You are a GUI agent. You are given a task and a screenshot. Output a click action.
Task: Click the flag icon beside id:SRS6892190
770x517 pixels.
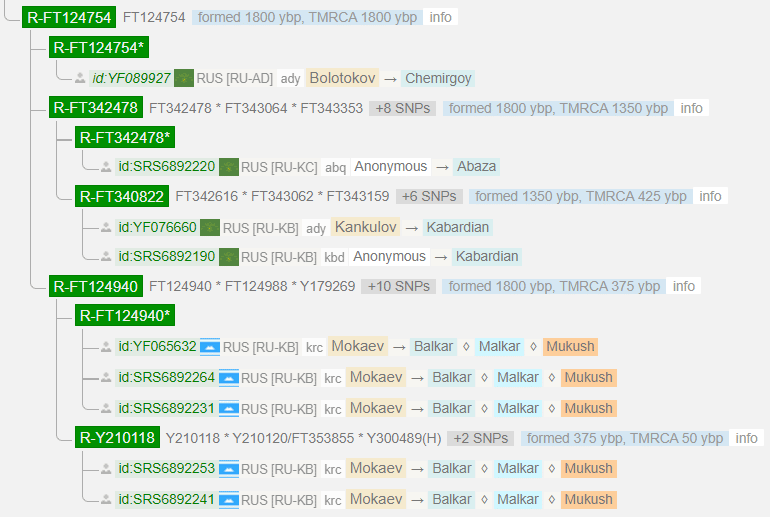pos(229,257)
